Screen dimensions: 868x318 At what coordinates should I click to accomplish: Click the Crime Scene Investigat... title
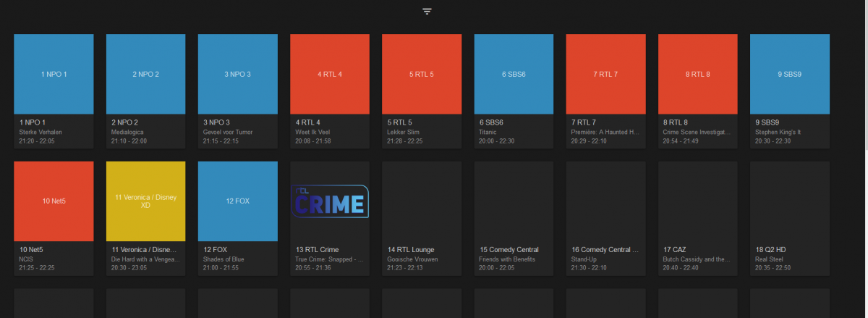click(697, 132)
